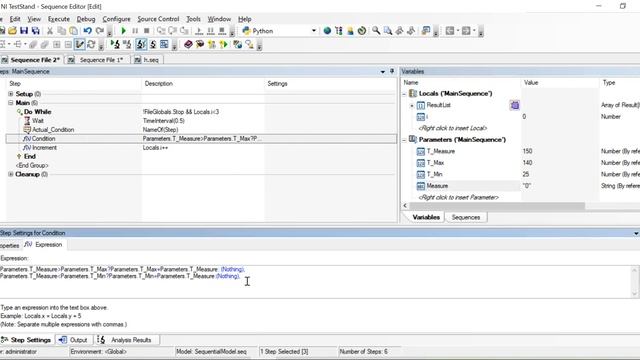Screen dimensions: 640x360
Task: Click the Variables pane horizontal scrollbar
Action: click(x=496, y=206)
